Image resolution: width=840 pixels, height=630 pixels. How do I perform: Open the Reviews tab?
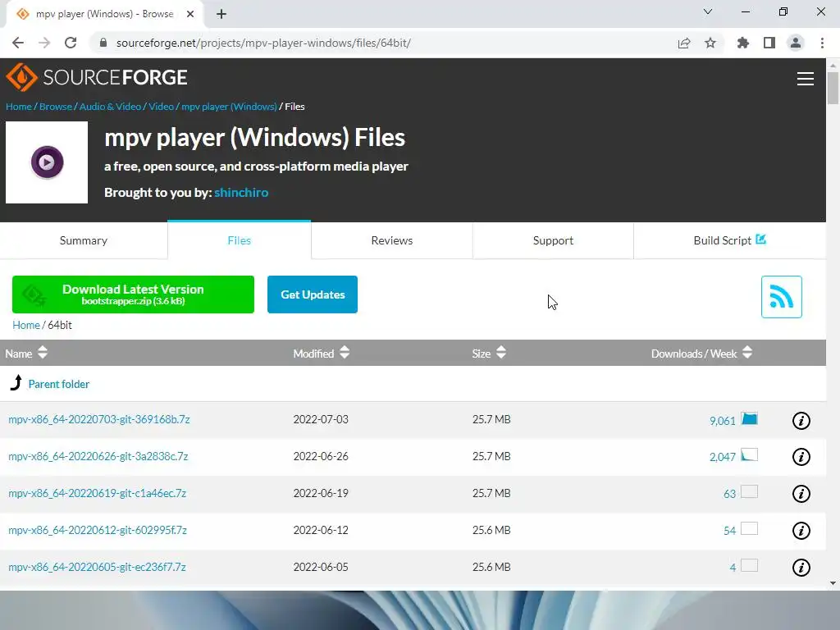coord(391,240)
